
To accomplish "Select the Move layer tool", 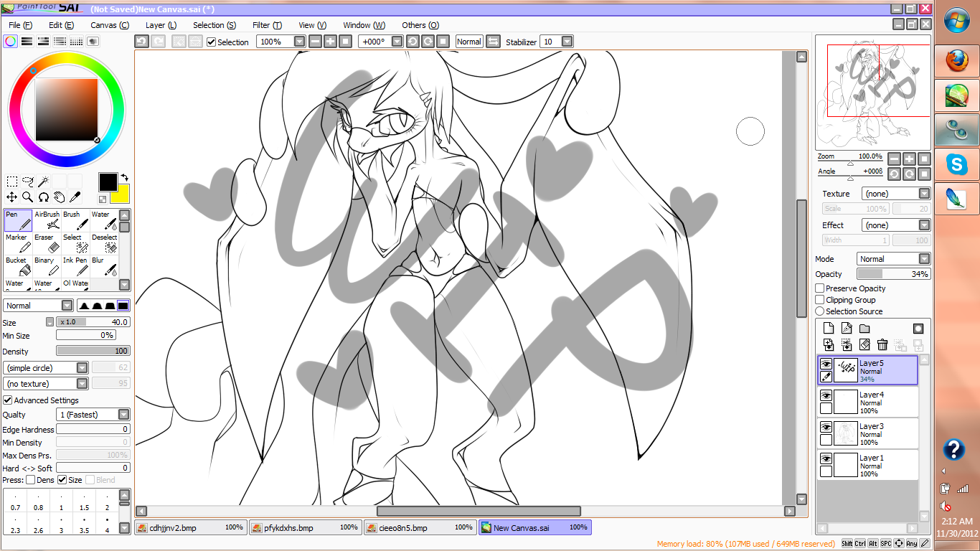I will [x=12, y=197].
